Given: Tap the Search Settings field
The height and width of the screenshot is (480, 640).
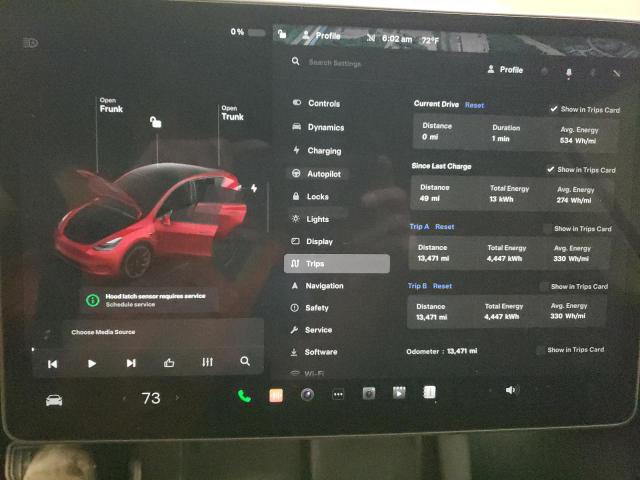Looking at the screenshot, I should point(335,63).
